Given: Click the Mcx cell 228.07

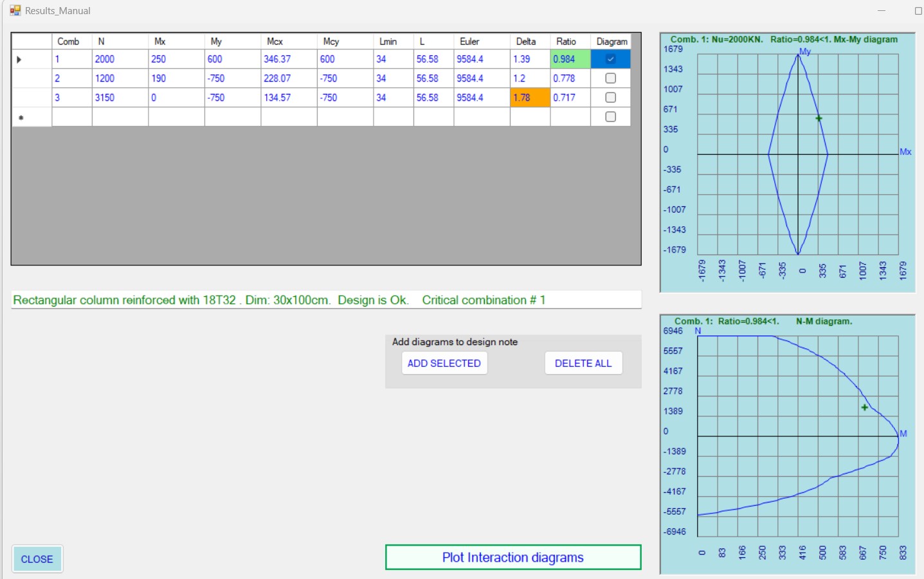Looking at the screenshot, I should coord(289,78).
